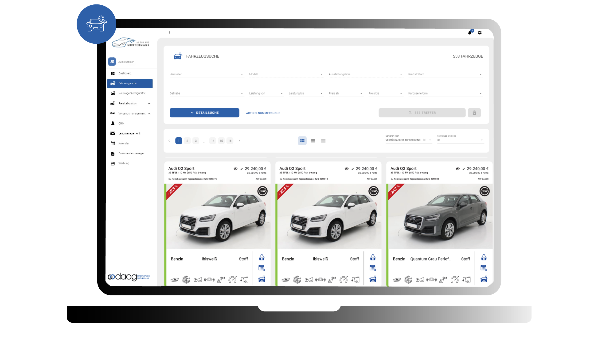This screenshot has width=598, height=364.
Task: Open the Karosserieform dropdown
Action: (446, 93)
